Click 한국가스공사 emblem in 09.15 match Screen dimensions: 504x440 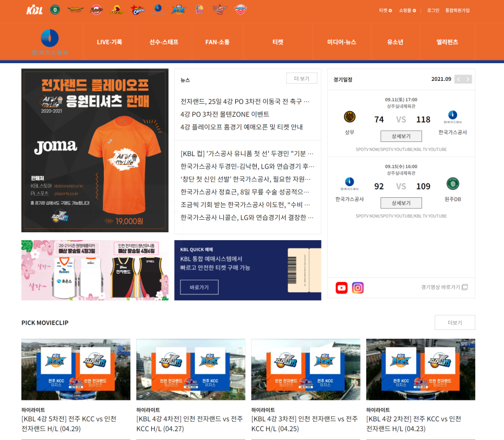(350, 184)
